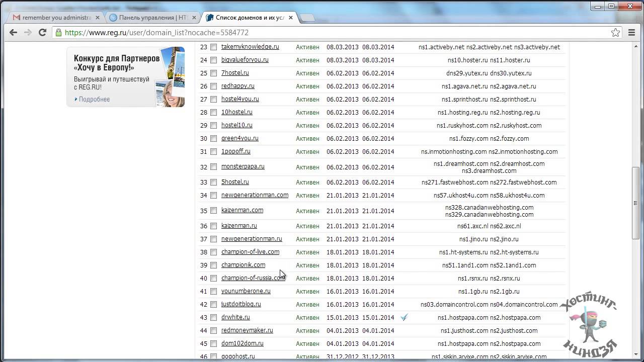
Task: Click the vertical scrollbar thumb
Action: click(636, 203)
